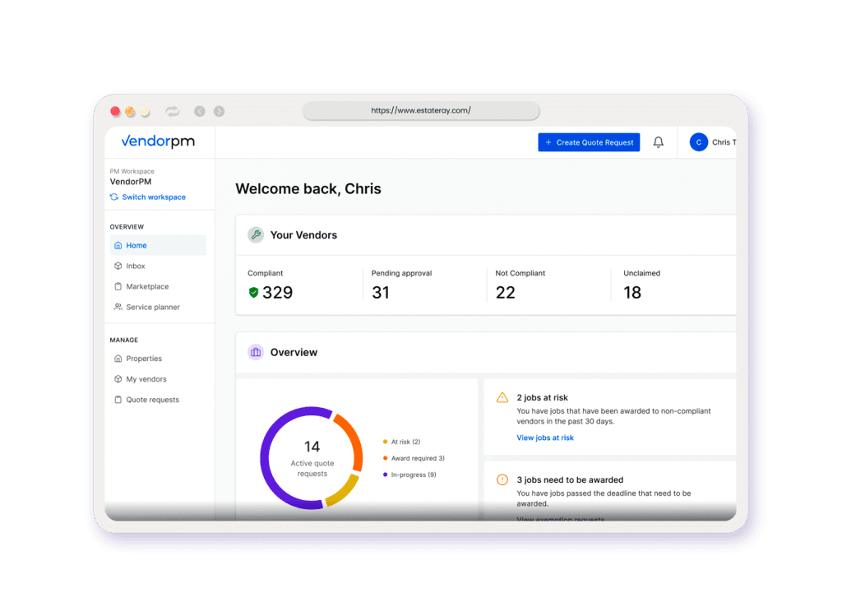Click 3 jobs need to be awarded heading

click(570, 479)
